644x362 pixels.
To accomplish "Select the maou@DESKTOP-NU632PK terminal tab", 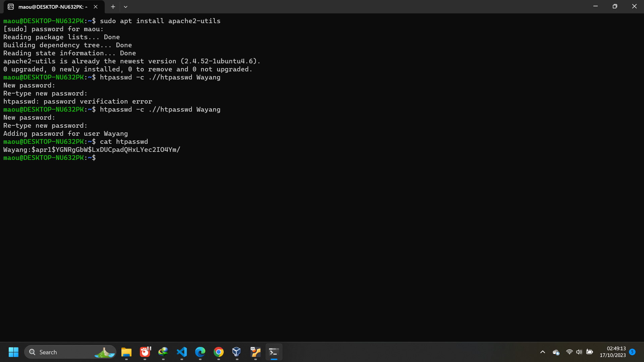I will 50,7.
